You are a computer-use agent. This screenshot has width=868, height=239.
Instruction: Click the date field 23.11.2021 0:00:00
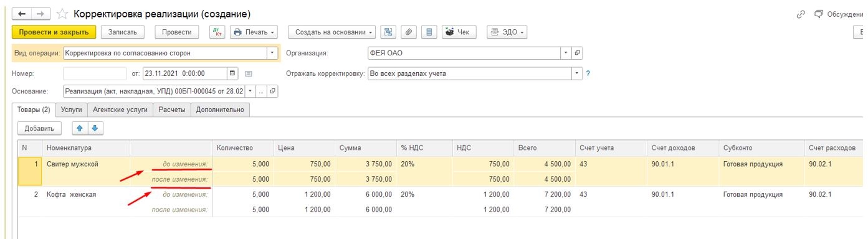(x=184, y=73)
